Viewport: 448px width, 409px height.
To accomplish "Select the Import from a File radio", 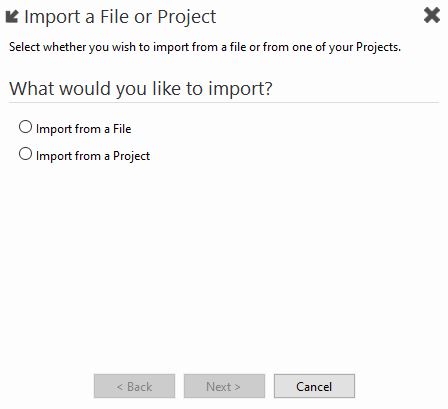I will [x=25, y=127].
